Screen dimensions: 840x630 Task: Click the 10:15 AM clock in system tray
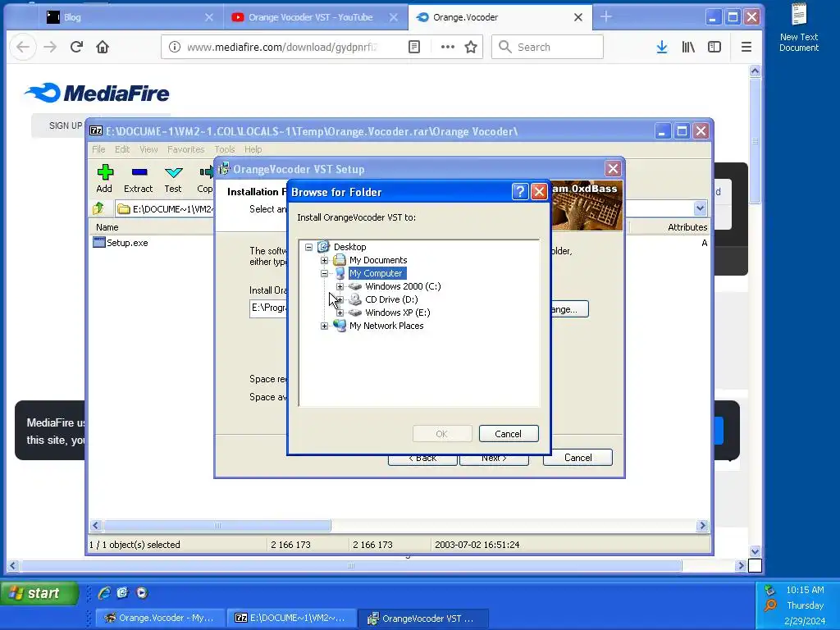pos(805,590)
